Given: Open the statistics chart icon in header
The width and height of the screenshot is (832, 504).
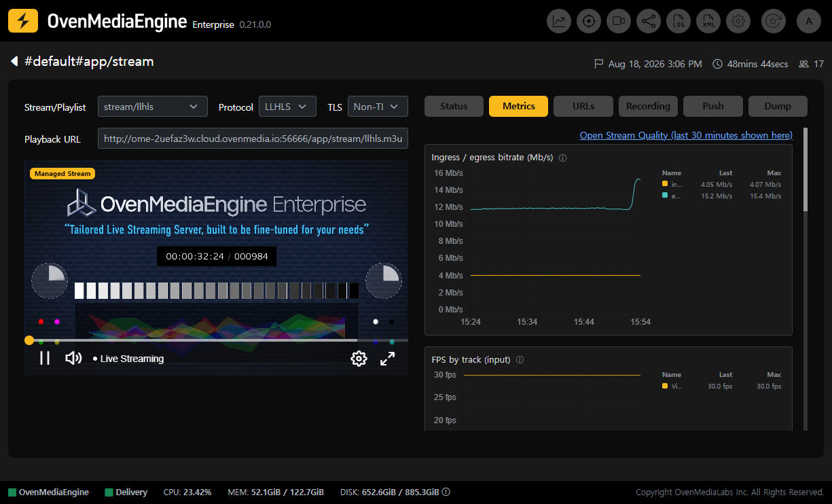Looking at the screenshot, I should (559, 21).
